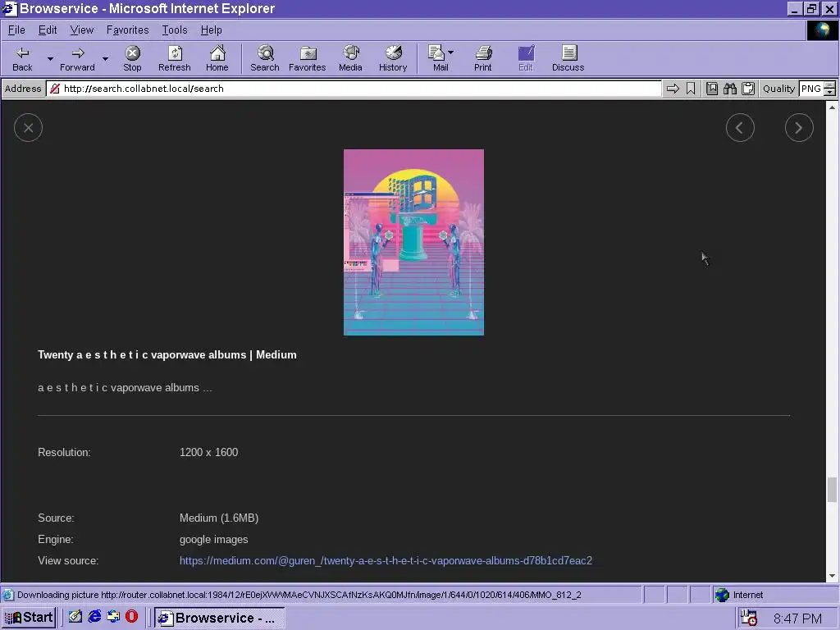Open the Mail dropdown arrow
The width and height of the screenshot is (840, 630).
pos(450,52)
